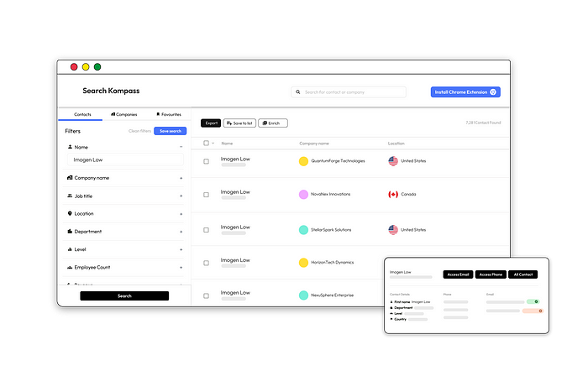Click the Export button
Screen dimensions: 588x392
tap(211, 123)
